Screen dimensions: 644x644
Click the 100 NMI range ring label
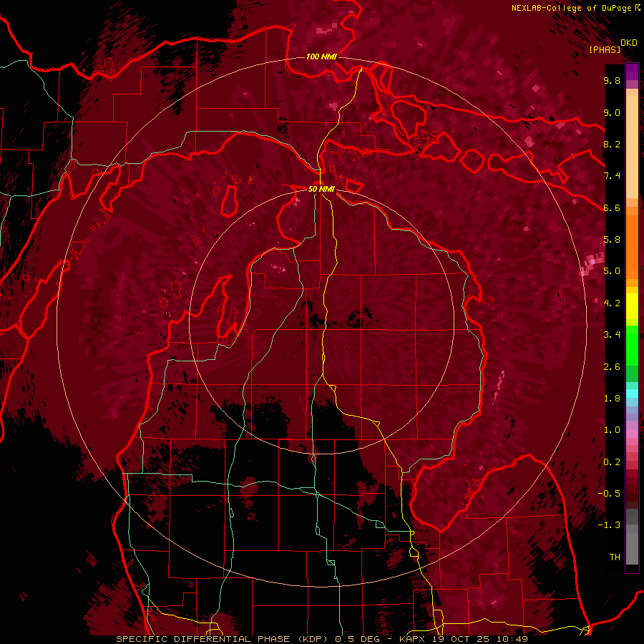point(321,57)
